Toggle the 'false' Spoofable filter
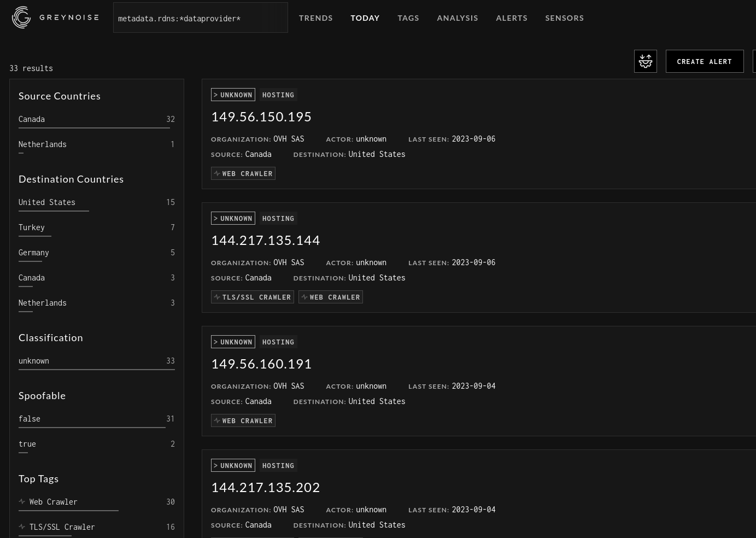This screenshot has height=538, width=756. click(30, 418)
